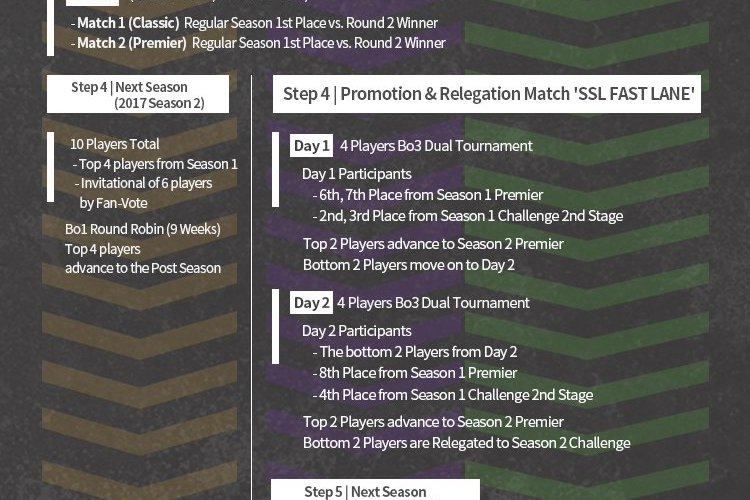Click the 'Match 2 (Premier)' line

258,43
